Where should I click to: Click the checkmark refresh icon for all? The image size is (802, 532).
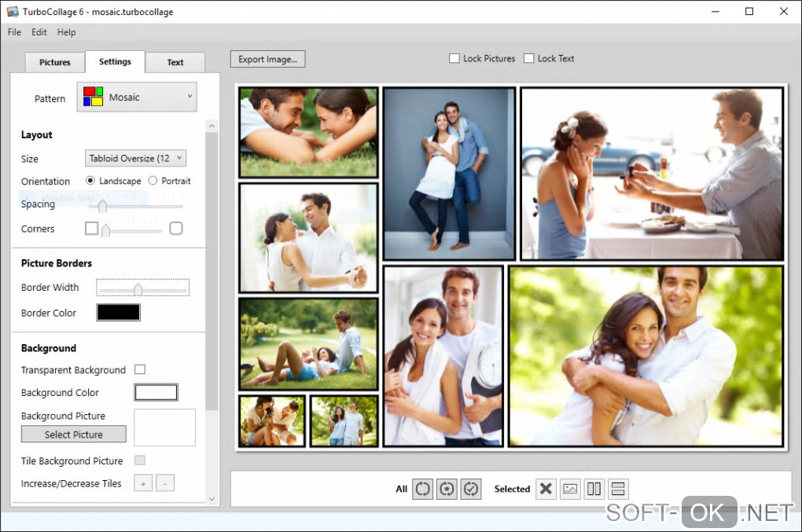pos(470,489)
